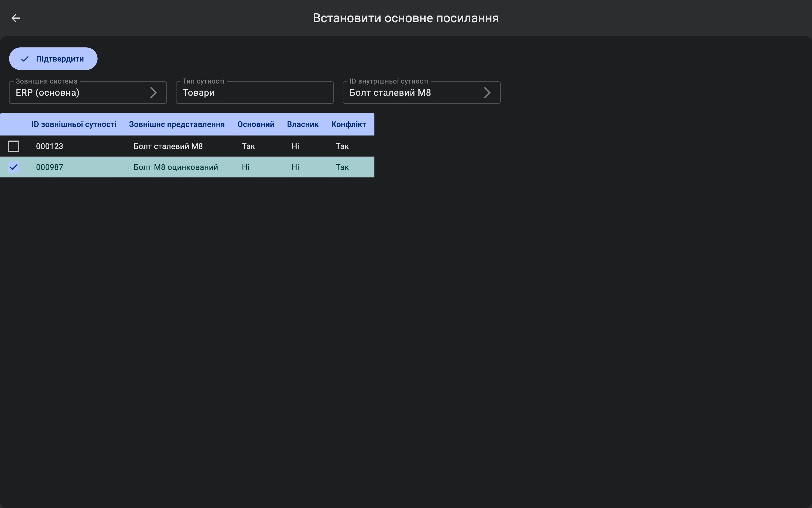Screen dimensions: 812x508
Task: Click the Підтвердити confirm button
Action: click(x=53, y=59)
